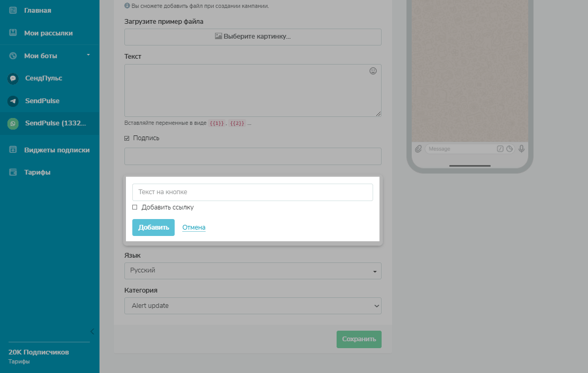588x373 pixels.
Task: Open the emoji picker in text field
Action: coord(373,71)
